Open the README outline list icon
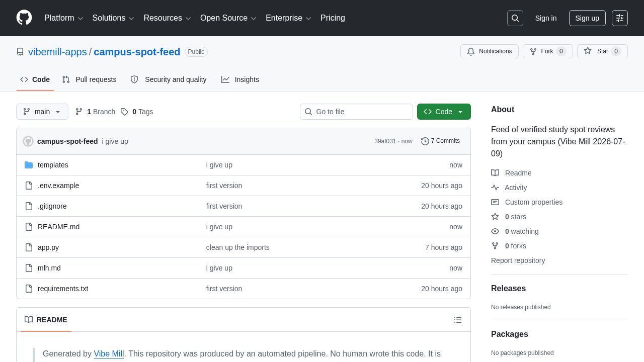Viewport: 644px width, 362px height. (458, 320)
